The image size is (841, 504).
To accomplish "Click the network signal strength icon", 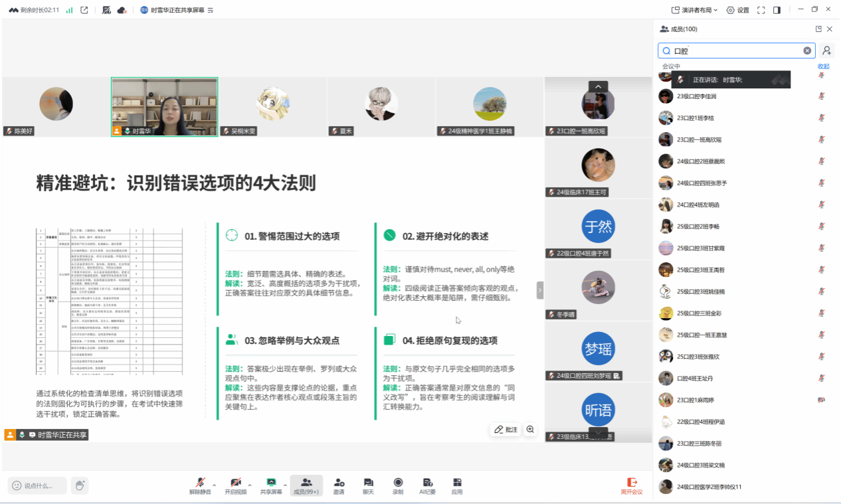I will [x=70, y=10].
